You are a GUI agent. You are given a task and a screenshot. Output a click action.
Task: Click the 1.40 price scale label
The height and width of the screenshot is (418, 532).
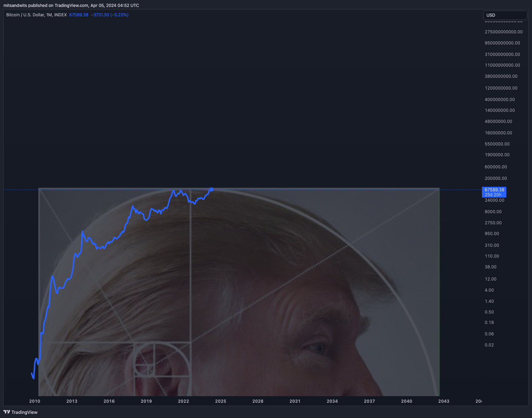[489, 301]
